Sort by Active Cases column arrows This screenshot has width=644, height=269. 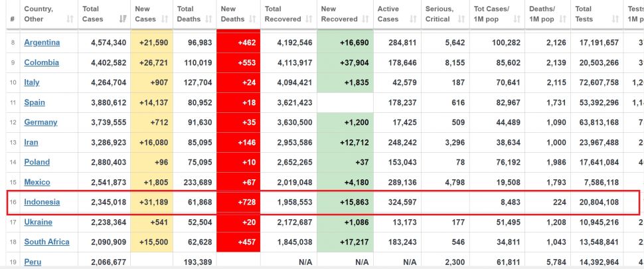coord(413,19)
